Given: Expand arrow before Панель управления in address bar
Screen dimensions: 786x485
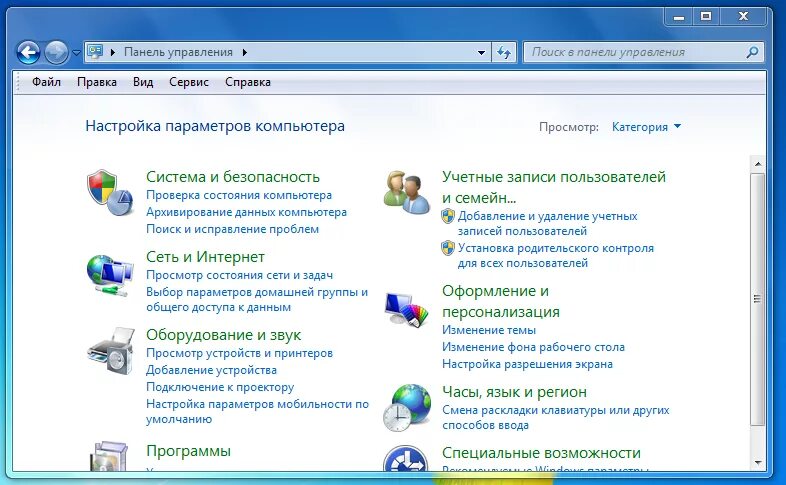Looking at the screenshot, I should click(113, 52).
